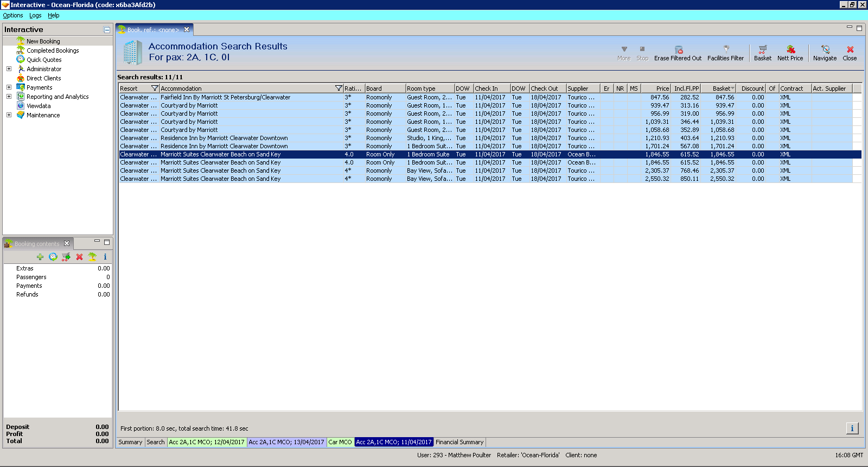Open the Facilities Filter funnel icon
This screenshot has height=467, width=868.
click(x=726, y=49)
